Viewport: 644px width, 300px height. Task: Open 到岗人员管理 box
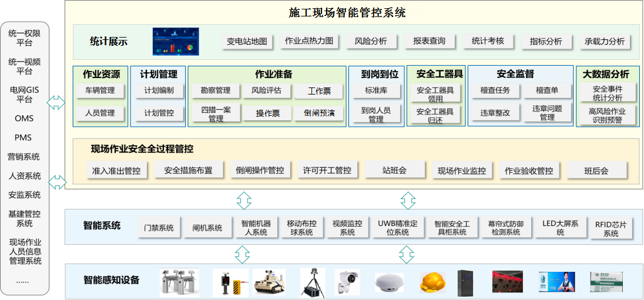pyautogui.click(x=376, y=114)
